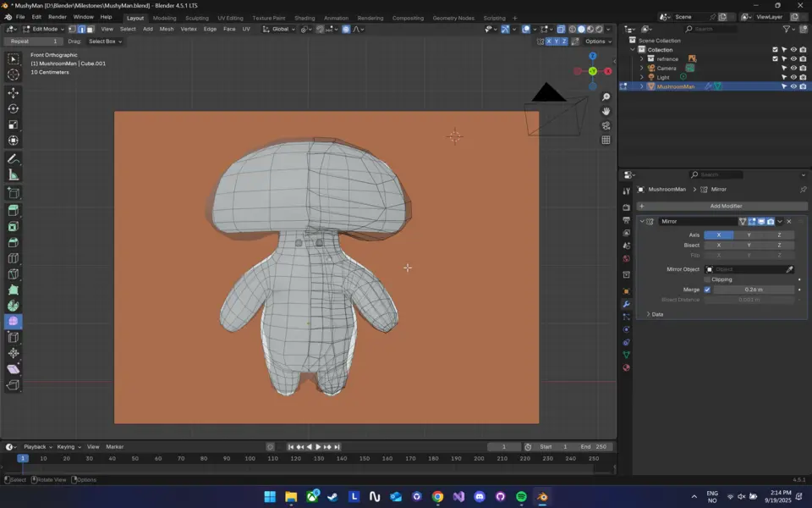The image size is (812, 508).
Task: Select the Extrude Region tool
Action: coord(14,211)
